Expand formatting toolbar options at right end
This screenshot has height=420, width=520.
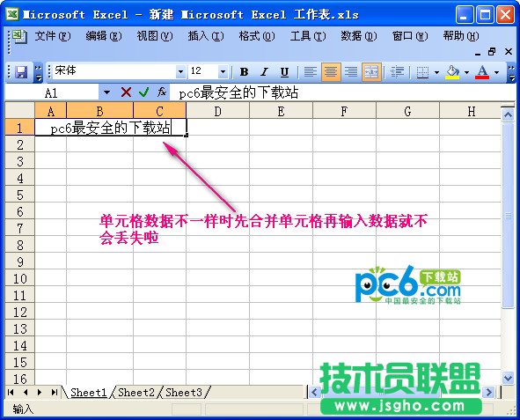click(511, 72)
